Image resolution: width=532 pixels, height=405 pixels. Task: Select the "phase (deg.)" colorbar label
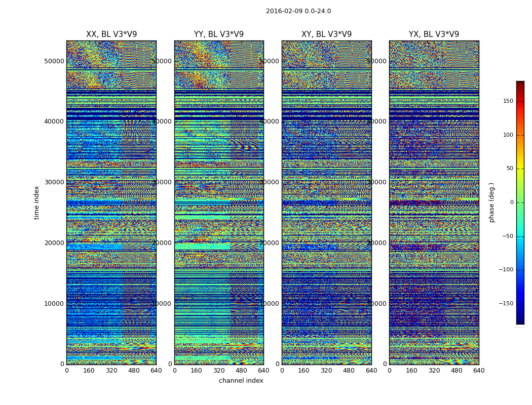tap(491, 202)
